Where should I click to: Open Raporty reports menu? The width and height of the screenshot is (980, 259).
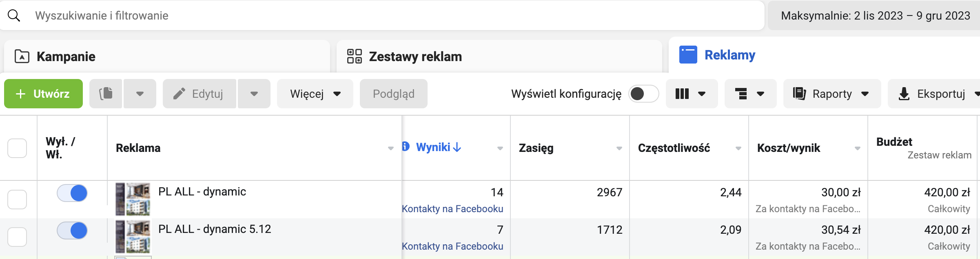click(x=831, y=94)
